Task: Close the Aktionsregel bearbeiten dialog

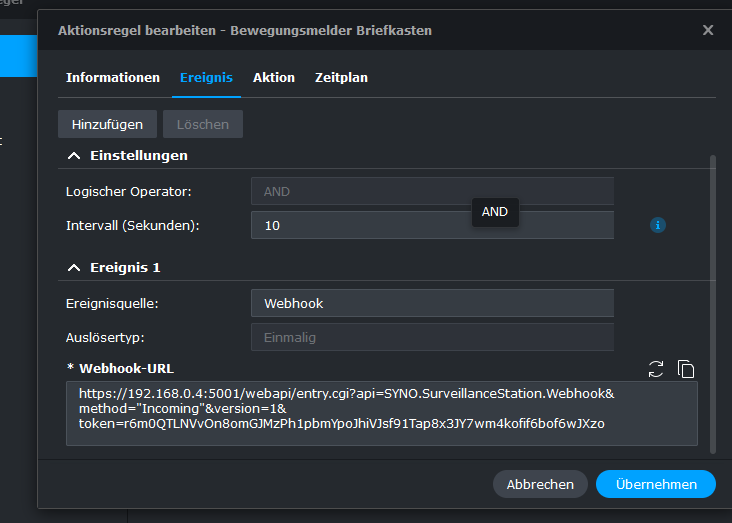Action: point(708,30)
